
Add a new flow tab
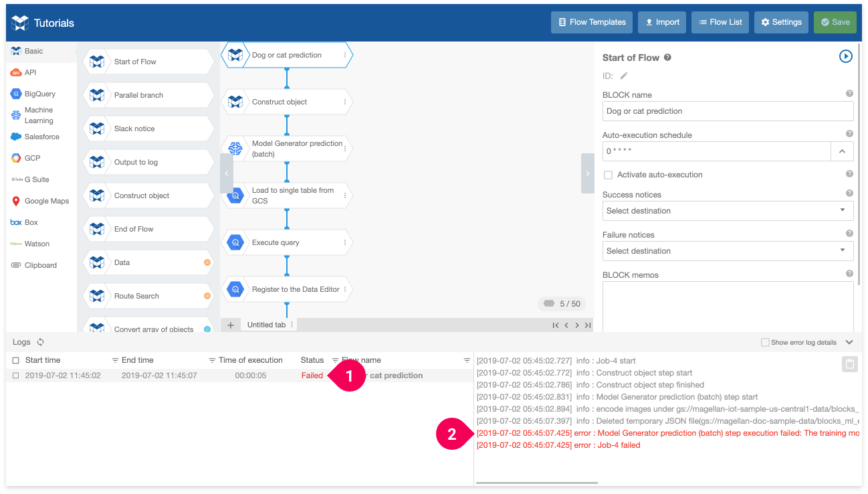[230, 325]
